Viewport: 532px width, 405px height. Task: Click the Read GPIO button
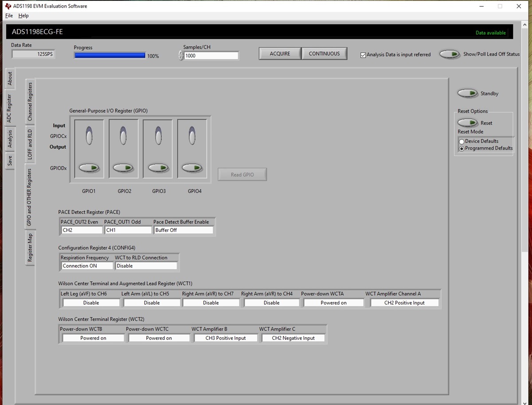pyautogui.click(x=243, y=174)
